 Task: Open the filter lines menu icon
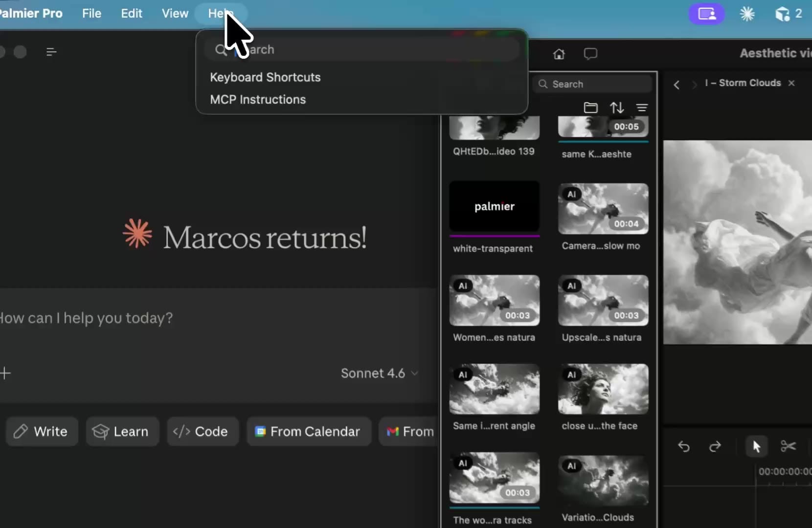pyautogui.click(x=642, y=108)
